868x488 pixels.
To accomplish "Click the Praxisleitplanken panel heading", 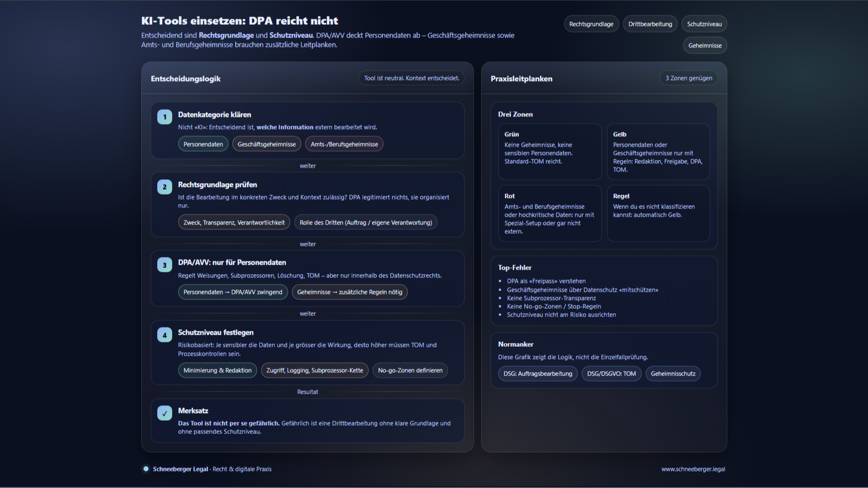I will click(521, 79).
